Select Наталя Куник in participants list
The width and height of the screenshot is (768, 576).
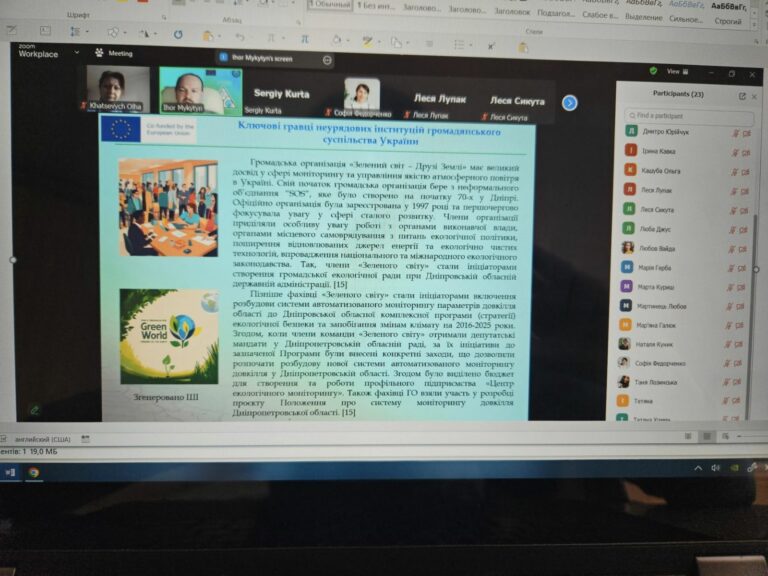coord(682,344)
